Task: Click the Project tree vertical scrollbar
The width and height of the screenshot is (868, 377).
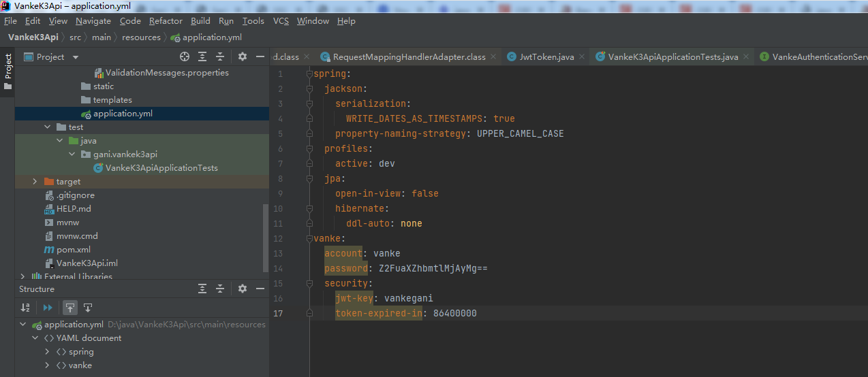Action: point(266,238)
